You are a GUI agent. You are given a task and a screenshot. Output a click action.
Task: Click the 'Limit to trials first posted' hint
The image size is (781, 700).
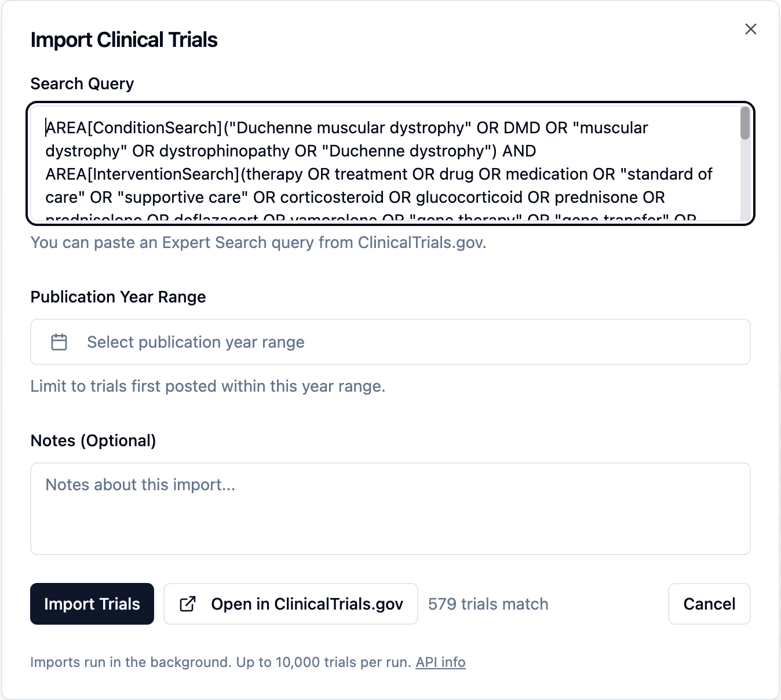click(x=207, y=386)
